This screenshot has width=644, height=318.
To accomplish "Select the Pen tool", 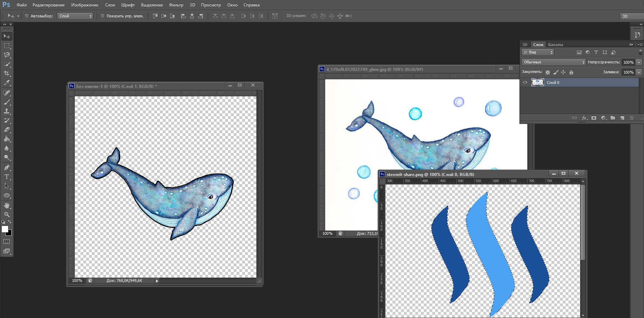I will coord(7,167).
